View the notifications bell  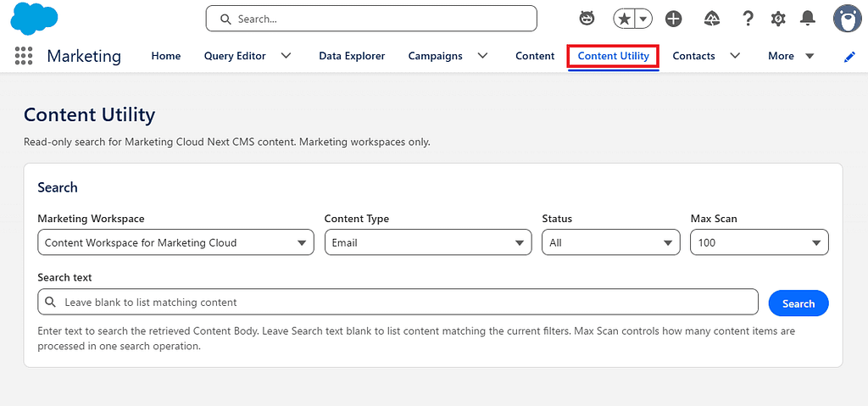coord(808,19)
